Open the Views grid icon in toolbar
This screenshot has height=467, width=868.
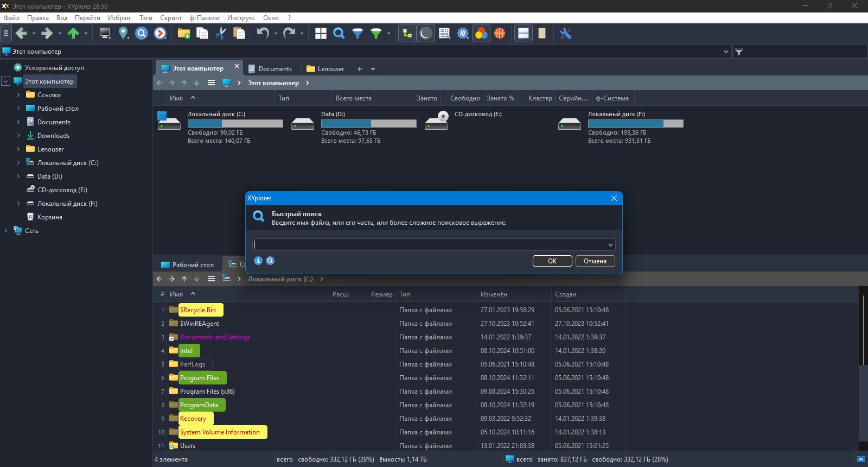321,34
